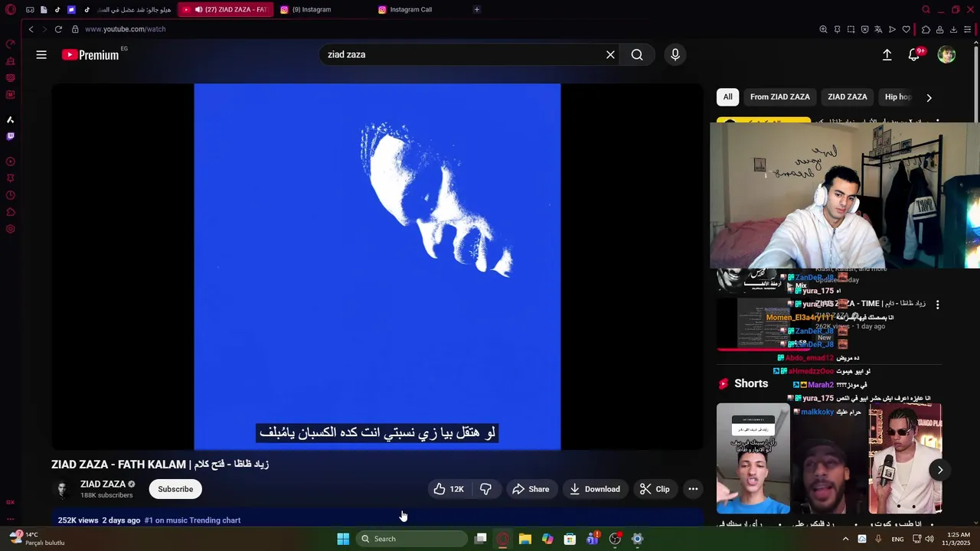Take a snapshot with the selection icon
980x551 pixels.
[x=851, y=29]
